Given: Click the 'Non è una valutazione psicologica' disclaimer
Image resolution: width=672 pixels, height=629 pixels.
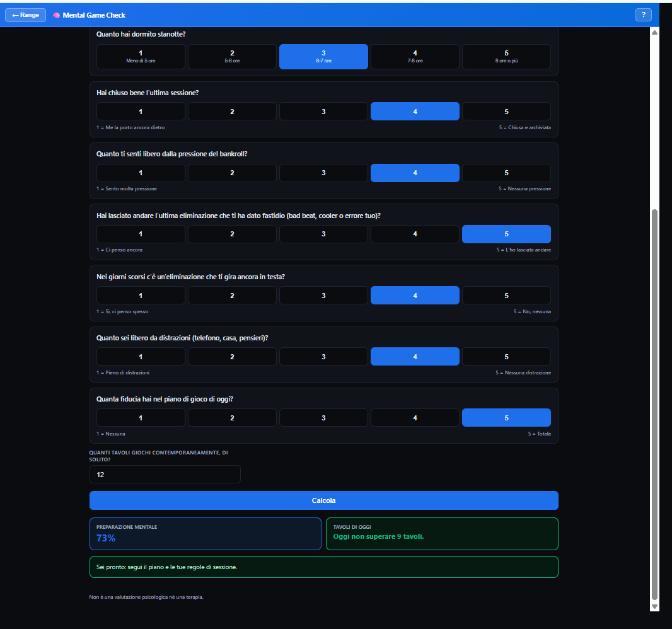Looking at the screenshot, I should click(x=146, y=597).
